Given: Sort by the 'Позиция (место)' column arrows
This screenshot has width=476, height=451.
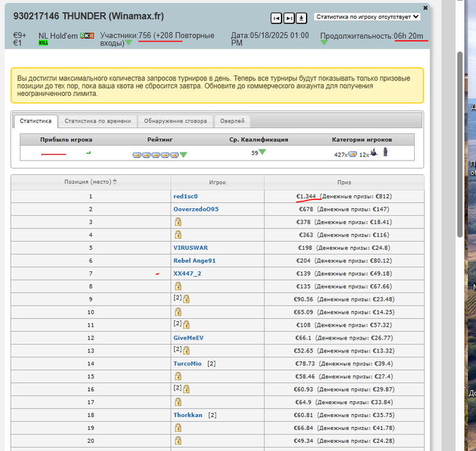Looking at the screenshot, I should [x=115, y=182].
